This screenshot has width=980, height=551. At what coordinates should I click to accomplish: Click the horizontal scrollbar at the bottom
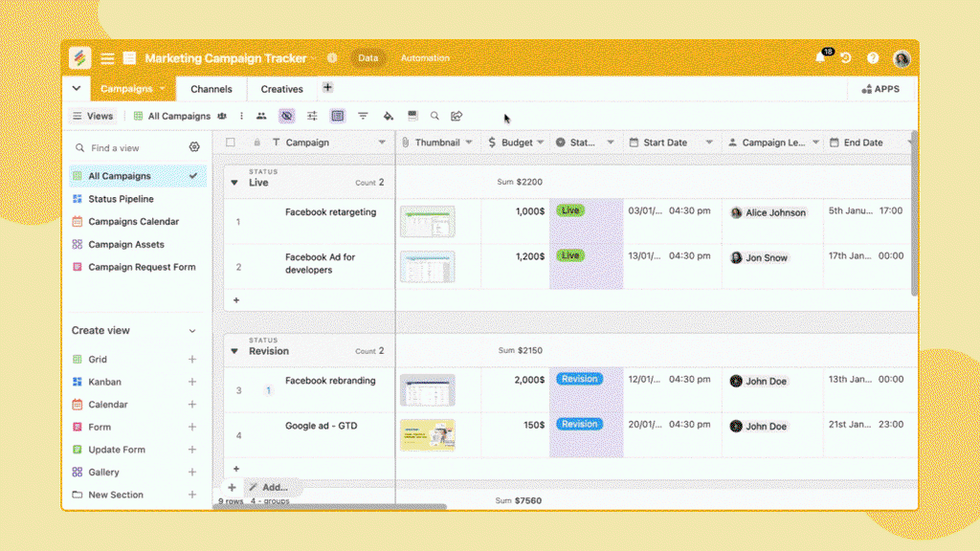tap(330, 507)
